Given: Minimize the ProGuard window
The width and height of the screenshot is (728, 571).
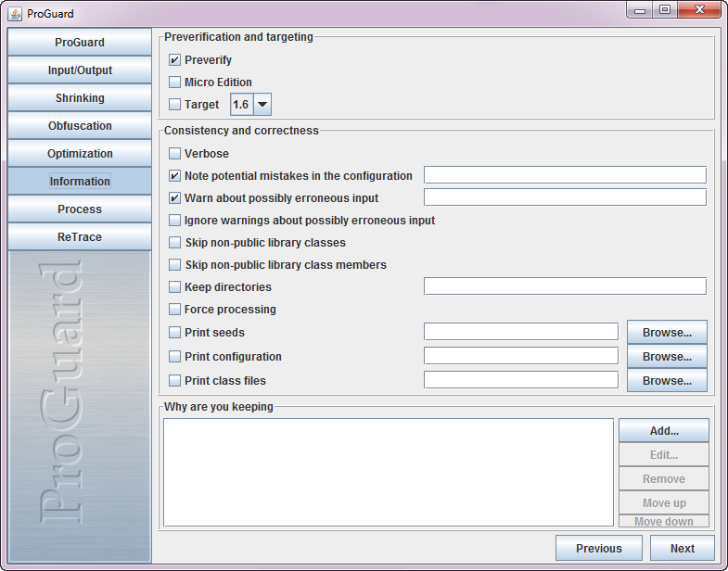Looking at the screenshot, I should tap(640, 10).
